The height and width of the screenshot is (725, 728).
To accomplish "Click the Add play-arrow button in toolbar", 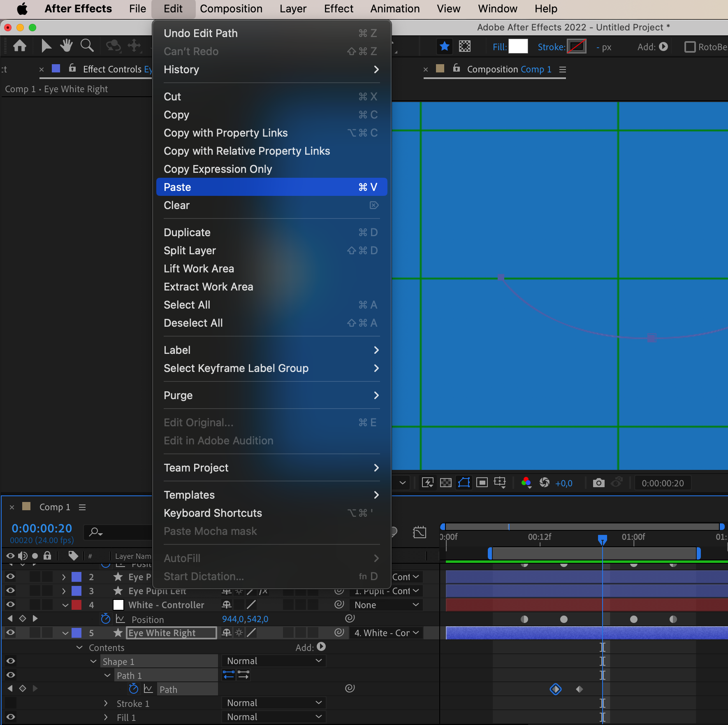I will point(663,46).
